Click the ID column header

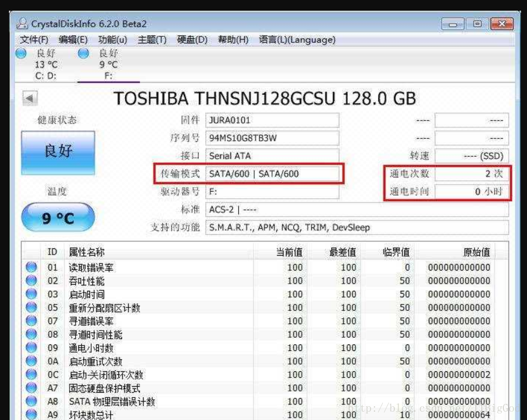tap(52, 252)
